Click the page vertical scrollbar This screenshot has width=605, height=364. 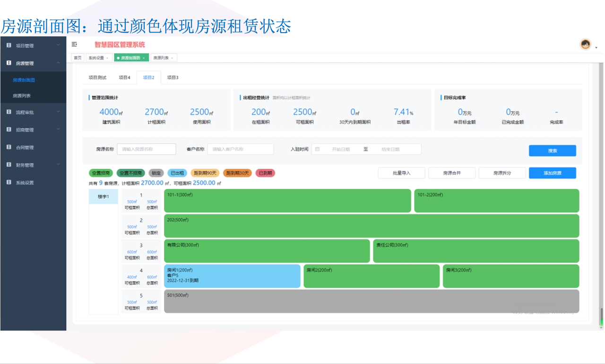601,316
